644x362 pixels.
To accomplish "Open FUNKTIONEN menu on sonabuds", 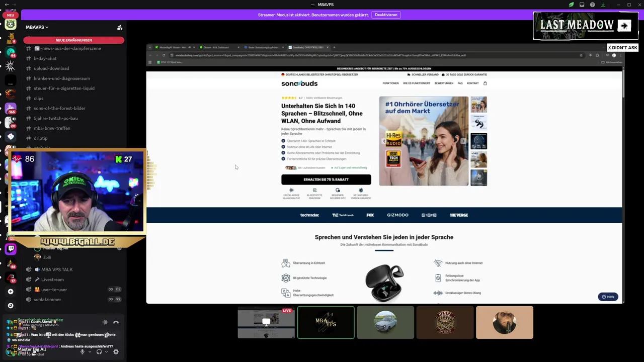I will coord(390,83).
